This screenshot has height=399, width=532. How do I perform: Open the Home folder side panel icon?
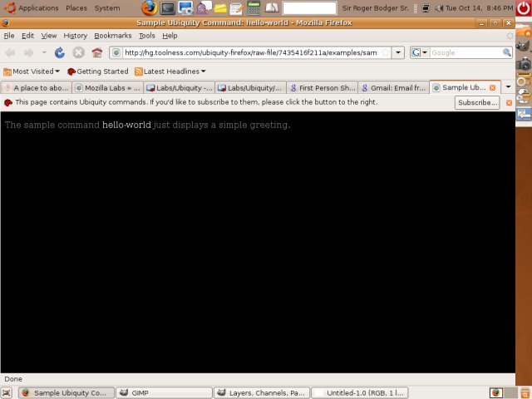coord(524,31)
